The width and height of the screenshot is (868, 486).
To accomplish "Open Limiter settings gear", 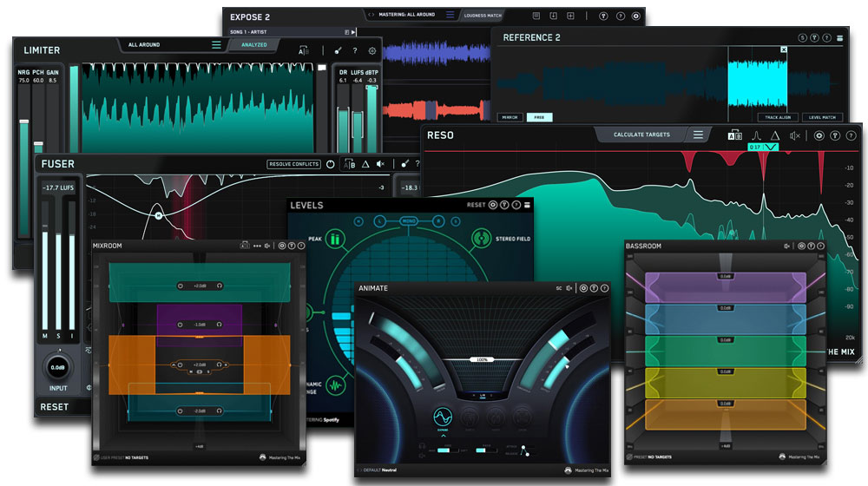I will [x=372, y=50].
